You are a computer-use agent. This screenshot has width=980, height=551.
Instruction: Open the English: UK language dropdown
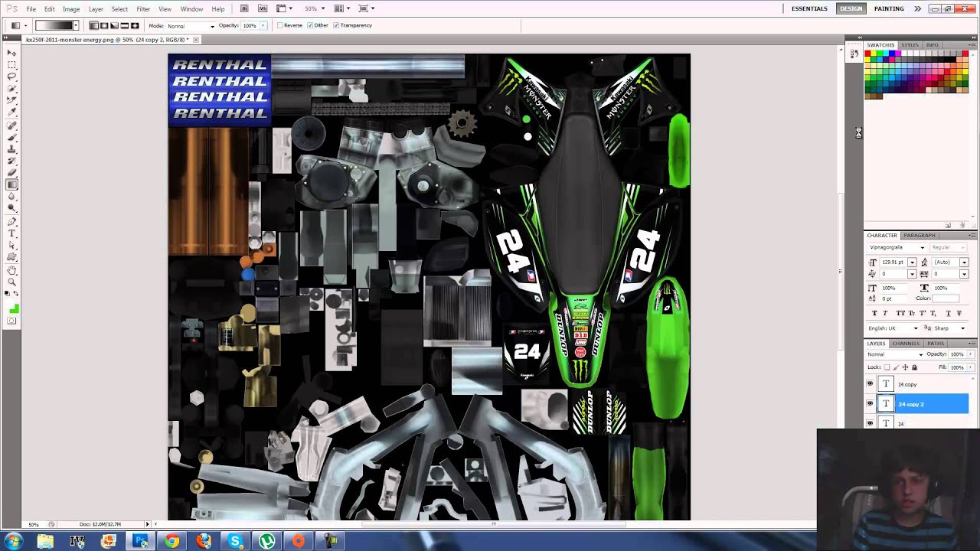point(893,328)
